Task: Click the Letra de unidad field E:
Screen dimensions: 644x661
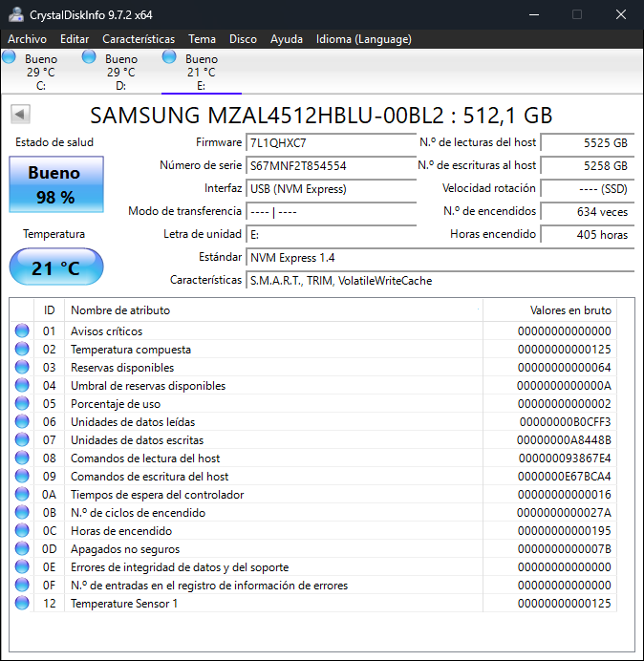Action: point(331,234)
